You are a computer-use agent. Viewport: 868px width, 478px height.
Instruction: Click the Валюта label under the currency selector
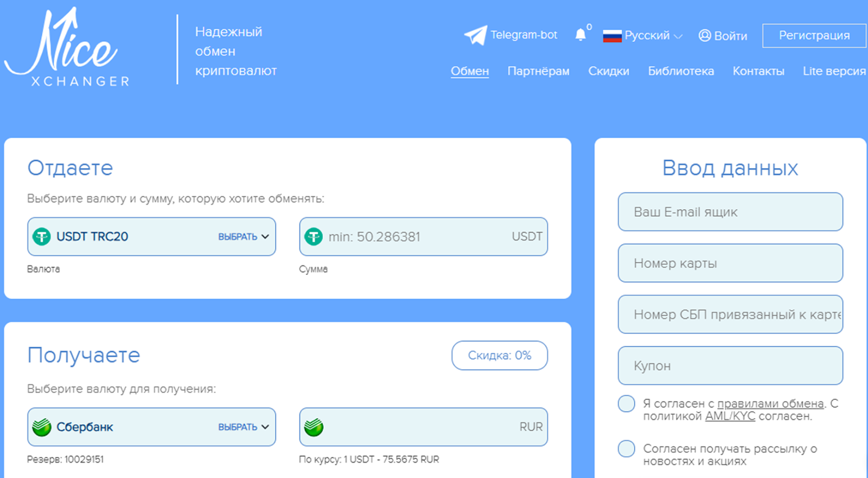pyautogui.click(x=43, y=269)
